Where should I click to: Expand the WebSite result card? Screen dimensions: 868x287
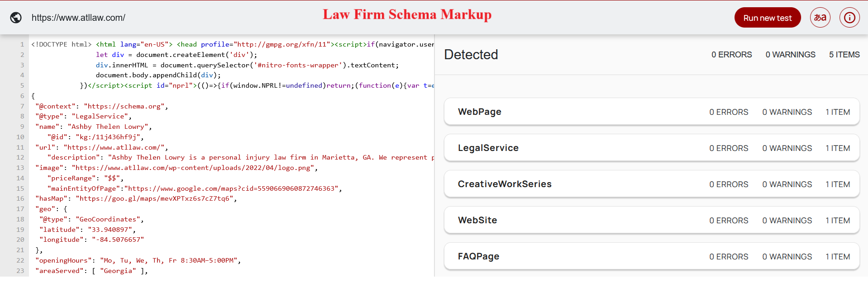click(x=652, y=220)
